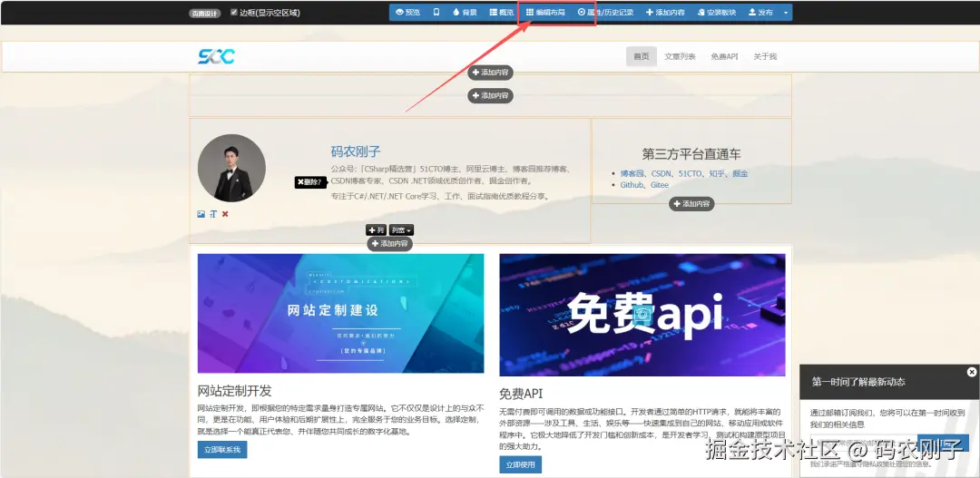
Task: Click the 第三方平台直通车 heading
Action: tap(691, 153)
